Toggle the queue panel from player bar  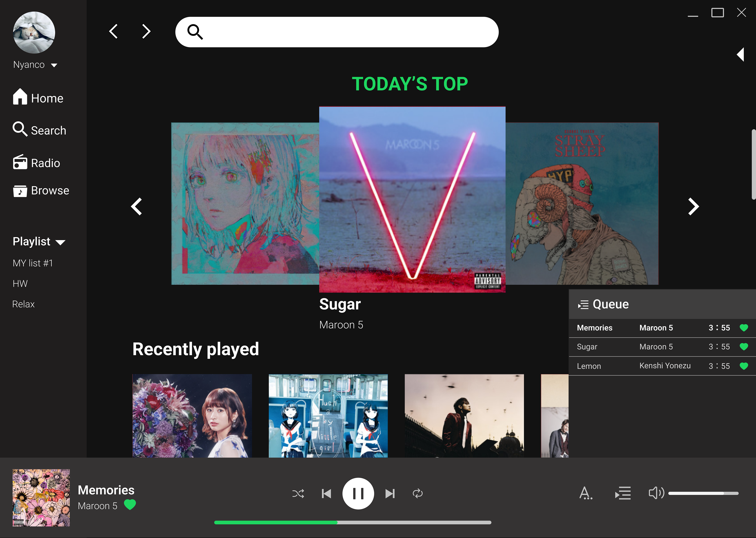point(623,493)
